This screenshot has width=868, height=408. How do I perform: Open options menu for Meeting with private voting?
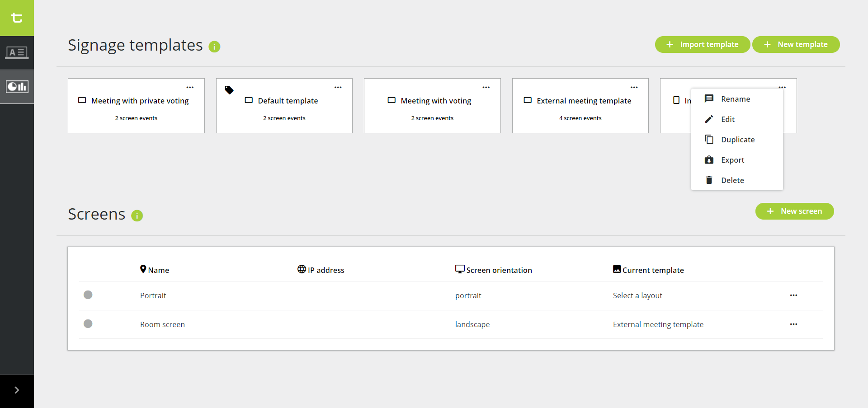click(x=190, y=88)
